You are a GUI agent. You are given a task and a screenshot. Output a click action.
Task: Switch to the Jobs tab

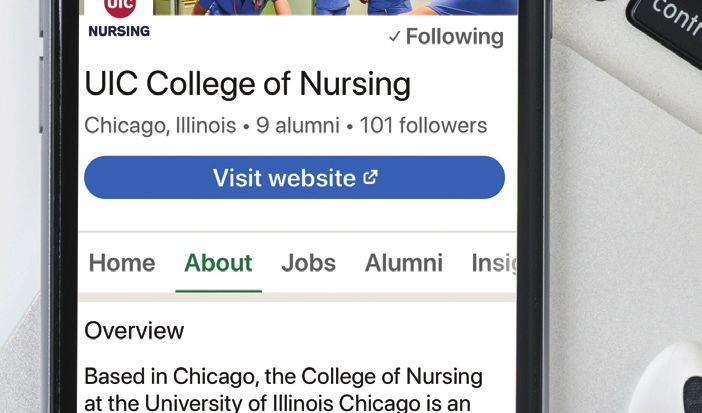(308, 263)
